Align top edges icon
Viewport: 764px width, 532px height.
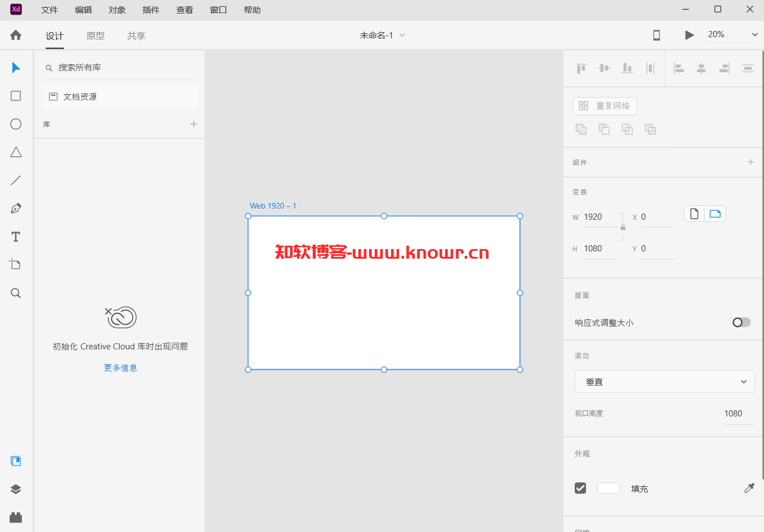pos(581,68)
